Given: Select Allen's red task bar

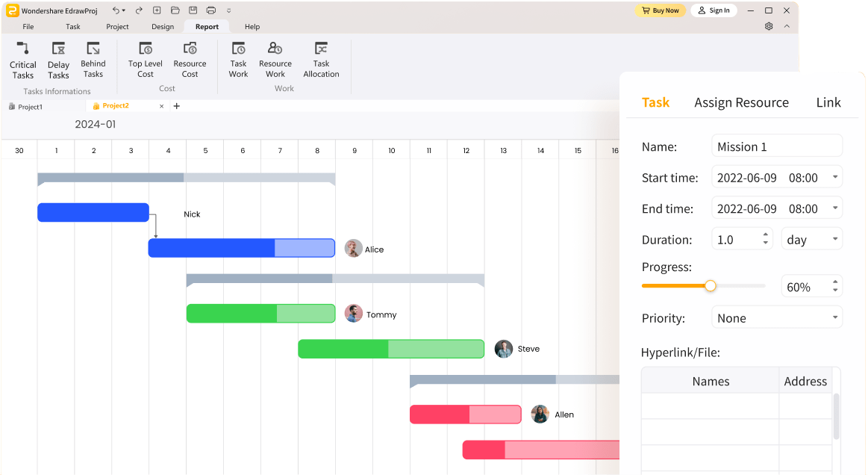Looking at the screenshot, I should (x=465, y=414).
